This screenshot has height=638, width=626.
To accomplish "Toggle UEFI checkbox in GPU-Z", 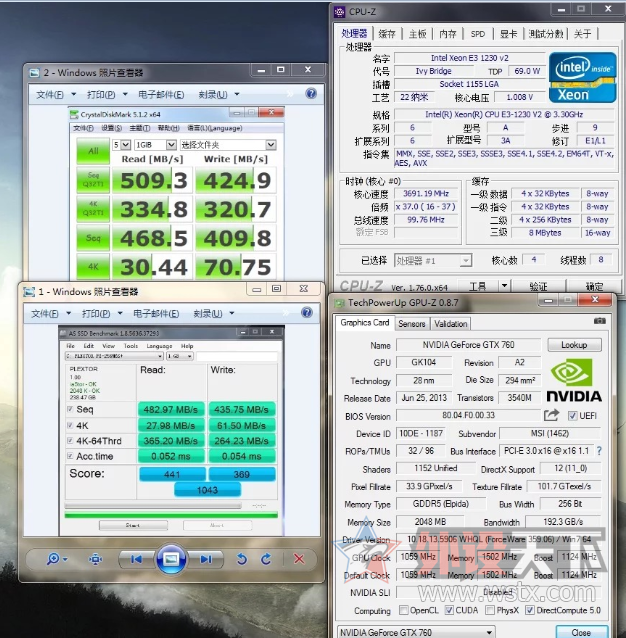I will (572, 416).
